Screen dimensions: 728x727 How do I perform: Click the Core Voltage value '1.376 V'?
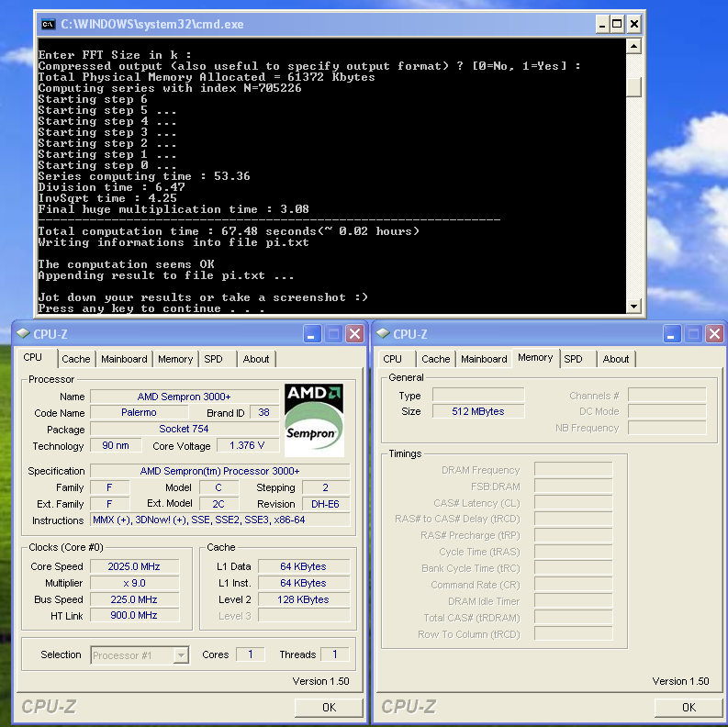(247, 445)
